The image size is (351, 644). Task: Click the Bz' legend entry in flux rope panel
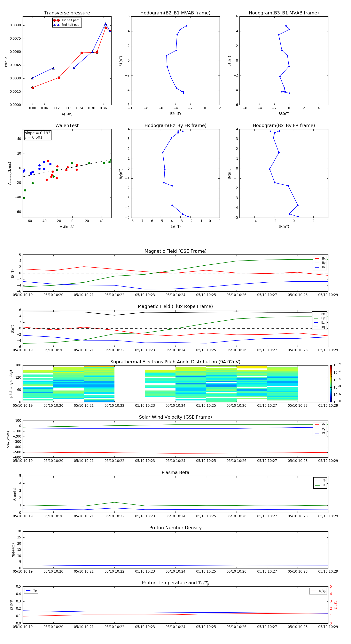320,323
